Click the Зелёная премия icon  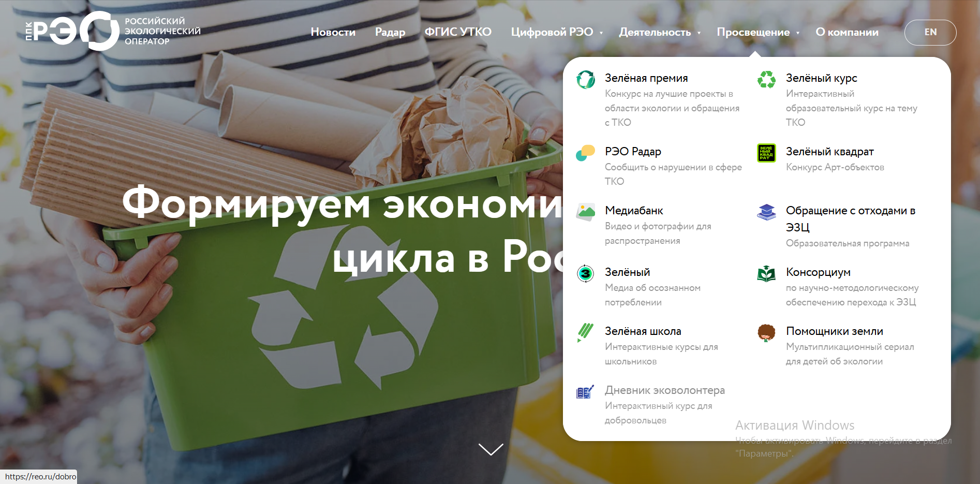[585, 80]
